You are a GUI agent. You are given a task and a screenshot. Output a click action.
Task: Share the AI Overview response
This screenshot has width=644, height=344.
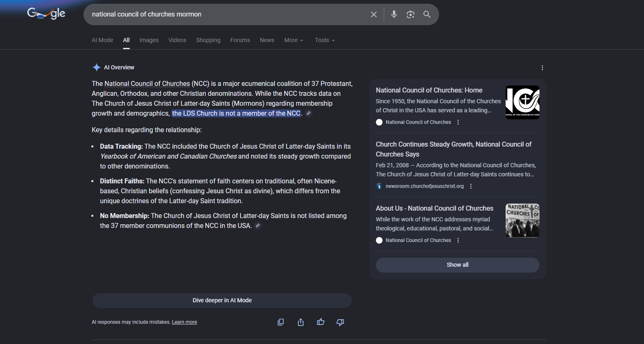[x=301, y=322]
